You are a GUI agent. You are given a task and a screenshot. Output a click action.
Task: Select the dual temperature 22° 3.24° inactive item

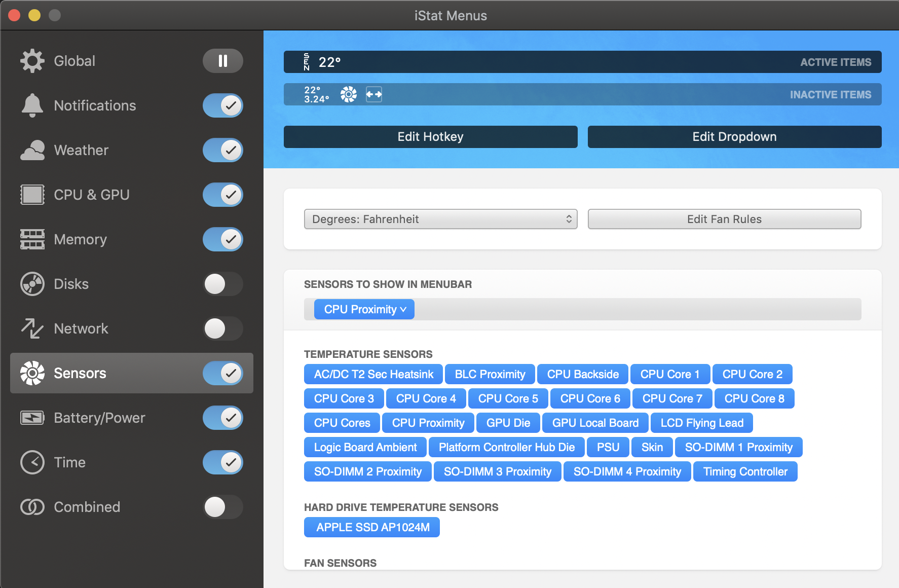[x=317, y=94]
